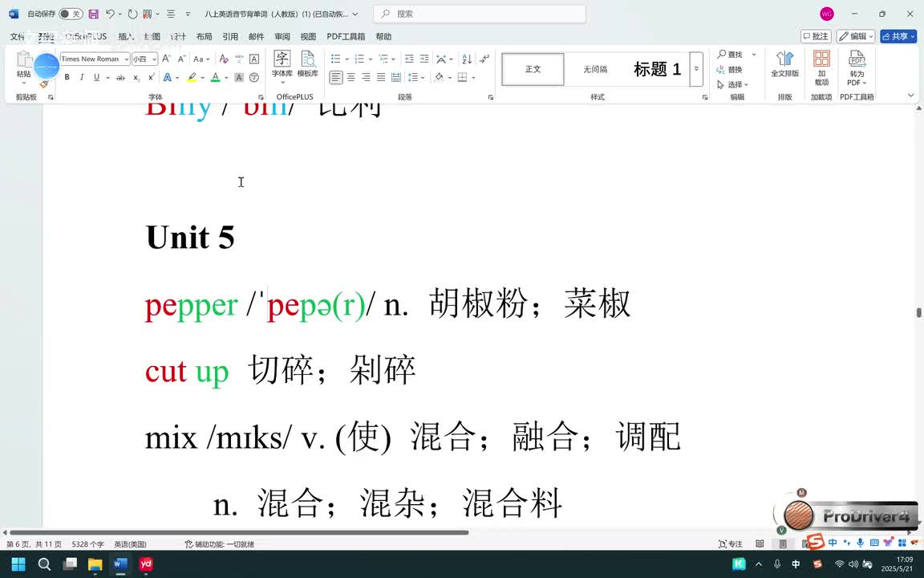
Task: Click the 辅助功能 accessibility status entry
Action: click(220, 544)
